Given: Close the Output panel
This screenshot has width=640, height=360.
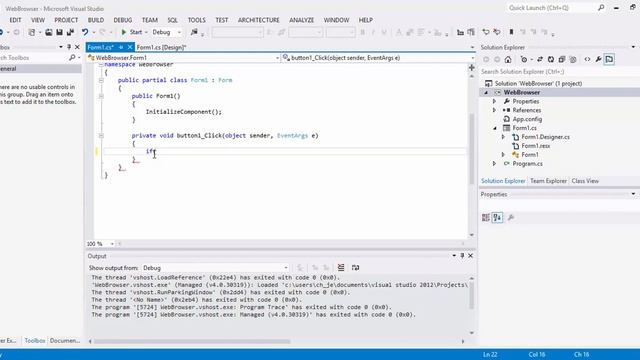Looking at the screenshot, I should [470, 256].
